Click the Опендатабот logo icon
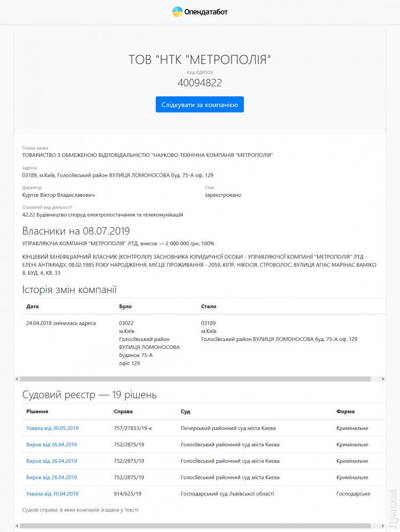 pyautogui.click(x=177, y=12)
